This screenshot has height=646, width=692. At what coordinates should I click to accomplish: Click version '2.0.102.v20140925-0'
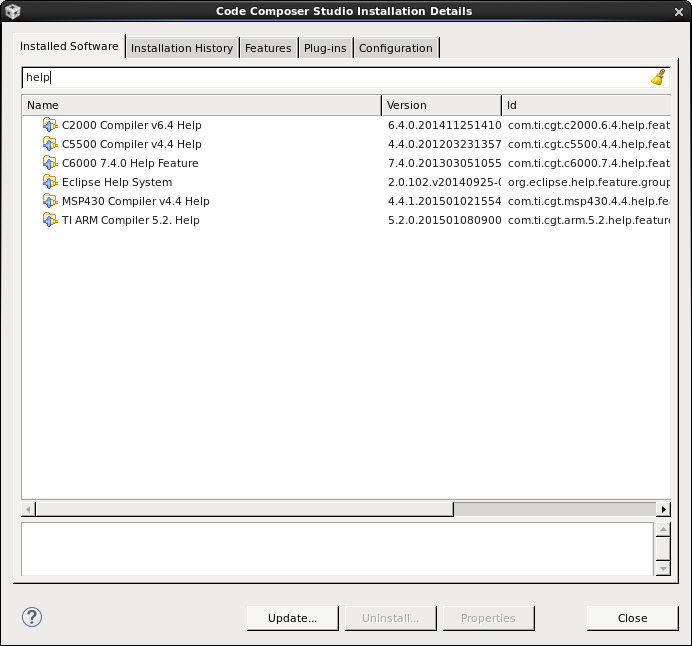pyautogui.click(x=444, y=182)
